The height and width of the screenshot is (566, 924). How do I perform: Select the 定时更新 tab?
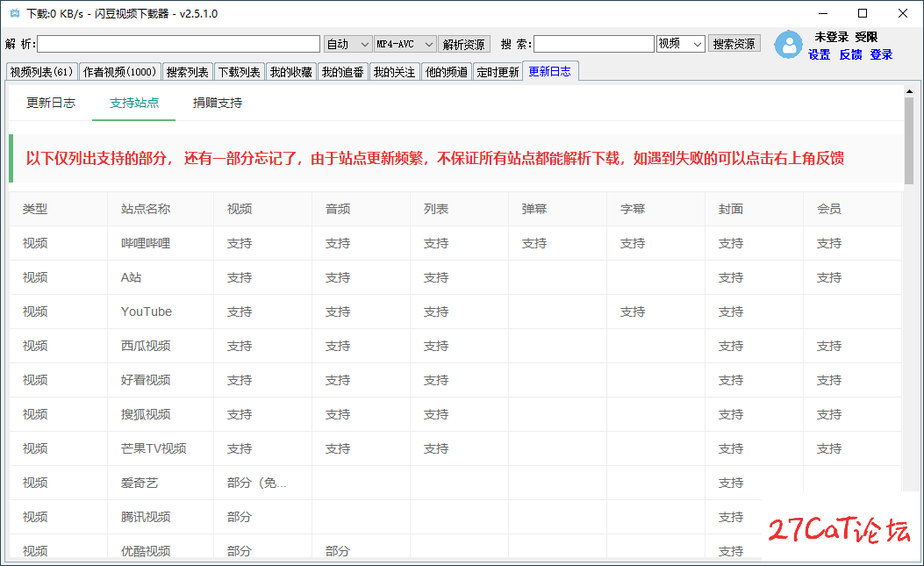click(498, 72)
